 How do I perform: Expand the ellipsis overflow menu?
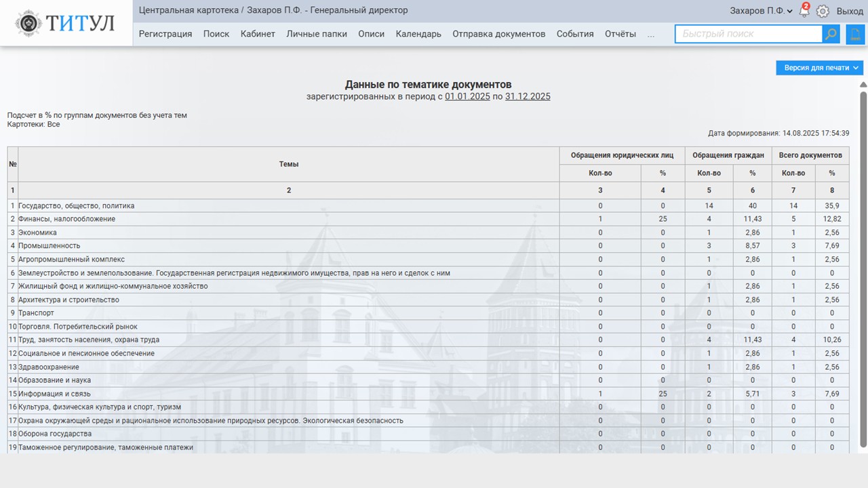click(x=651, y=34)
